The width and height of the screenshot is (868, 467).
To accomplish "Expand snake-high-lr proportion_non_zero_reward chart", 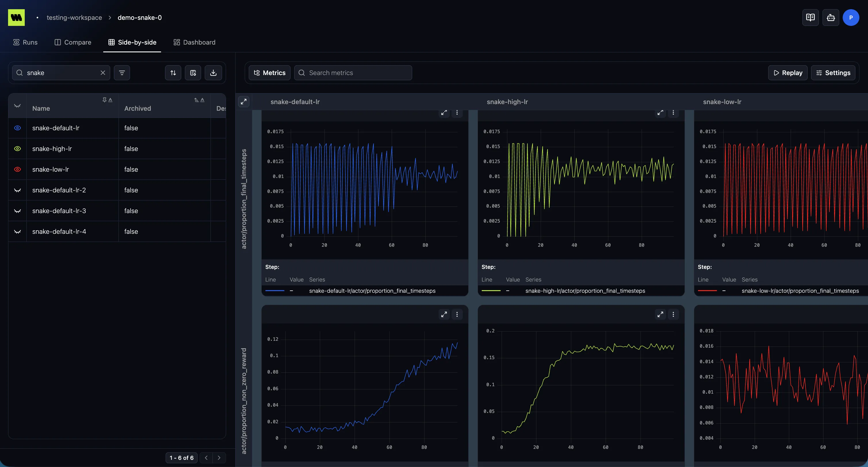I will 660,314.
